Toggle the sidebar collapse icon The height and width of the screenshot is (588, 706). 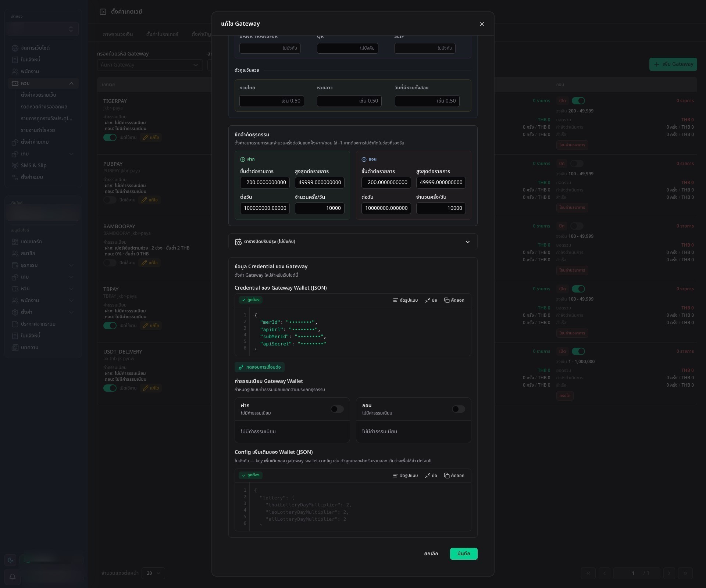[x=103, y=12]
